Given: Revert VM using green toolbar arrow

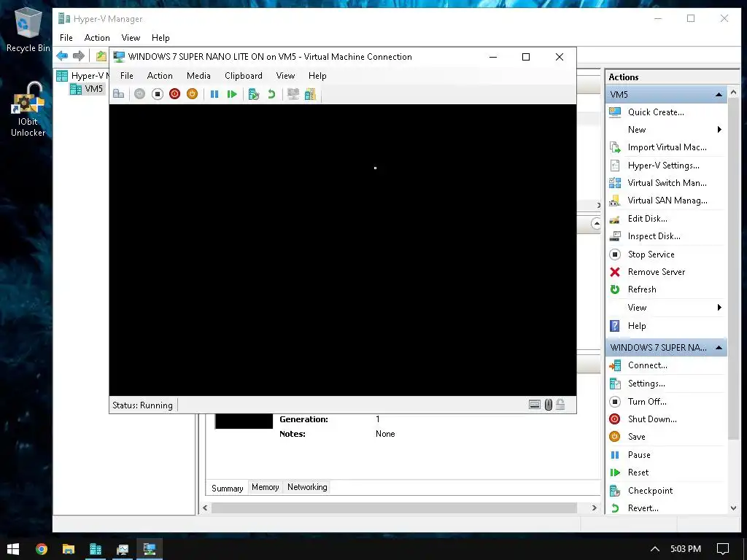Looking at the screenshot, I should [x=271, y=94].
